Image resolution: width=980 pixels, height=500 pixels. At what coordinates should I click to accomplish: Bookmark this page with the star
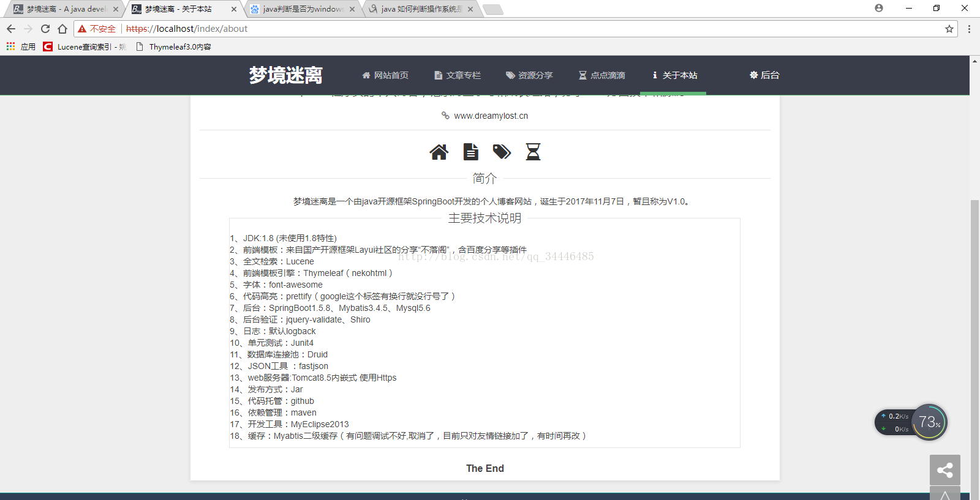(x=949, y=29)
